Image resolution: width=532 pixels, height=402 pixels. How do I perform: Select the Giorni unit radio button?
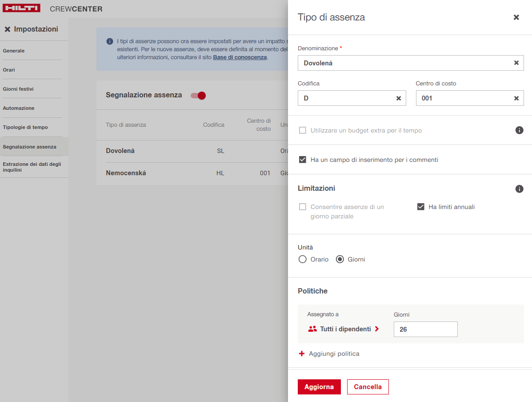click(340, 259)
